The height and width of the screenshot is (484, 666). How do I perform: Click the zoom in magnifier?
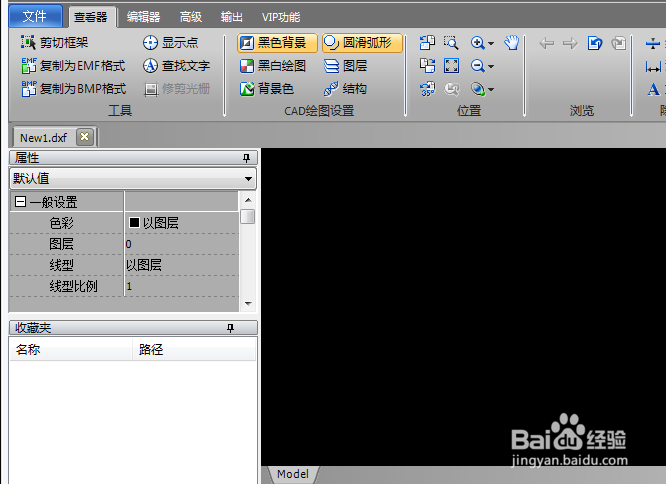pos(477,42)
